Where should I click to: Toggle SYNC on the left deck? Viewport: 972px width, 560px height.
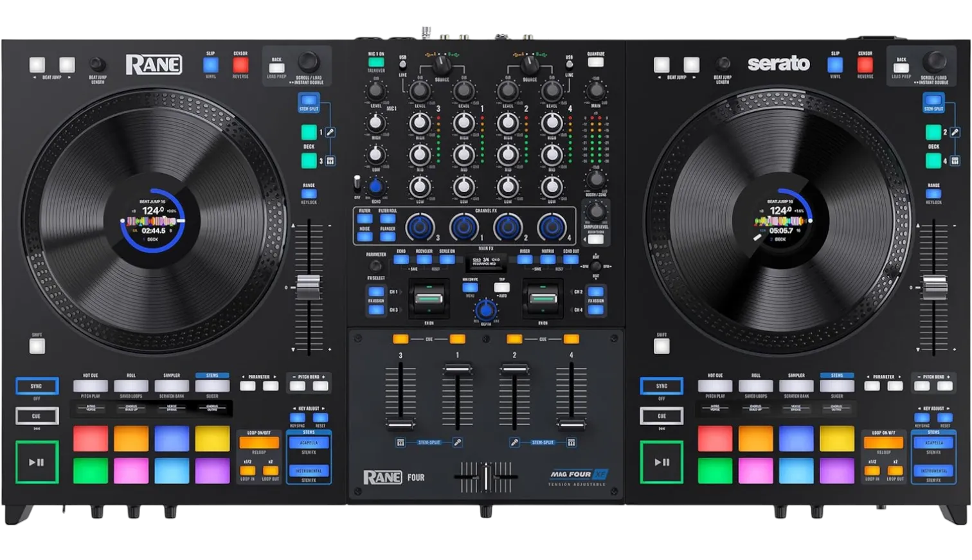coord(37,386)
